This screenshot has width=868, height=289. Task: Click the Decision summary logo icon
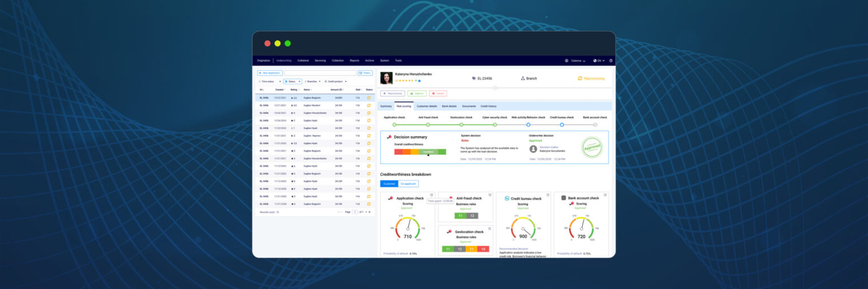(x=389, y=137)
